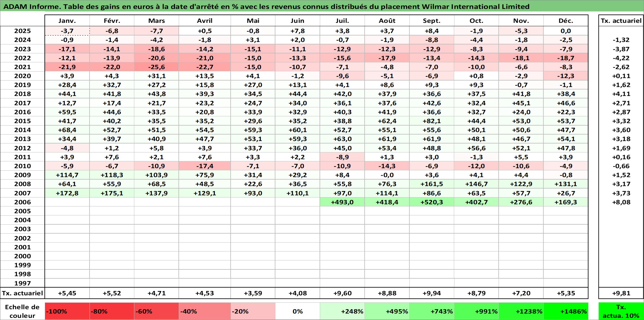Select the +3,59 actuarial rate for May
Screen dimensions: 644x320
[253, 293]
